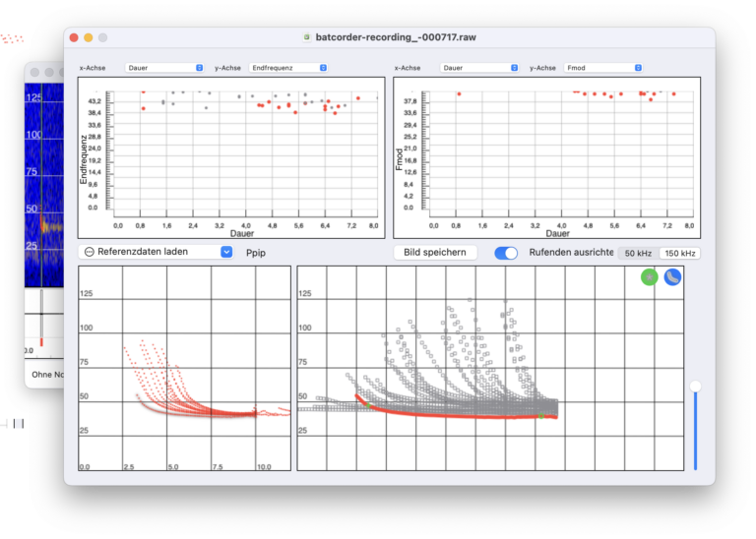Click the ellipsis icon in Referenzdaten laden
Viewport: 756px width, 539px height.
pyautogui.click(x=90, y=252)
